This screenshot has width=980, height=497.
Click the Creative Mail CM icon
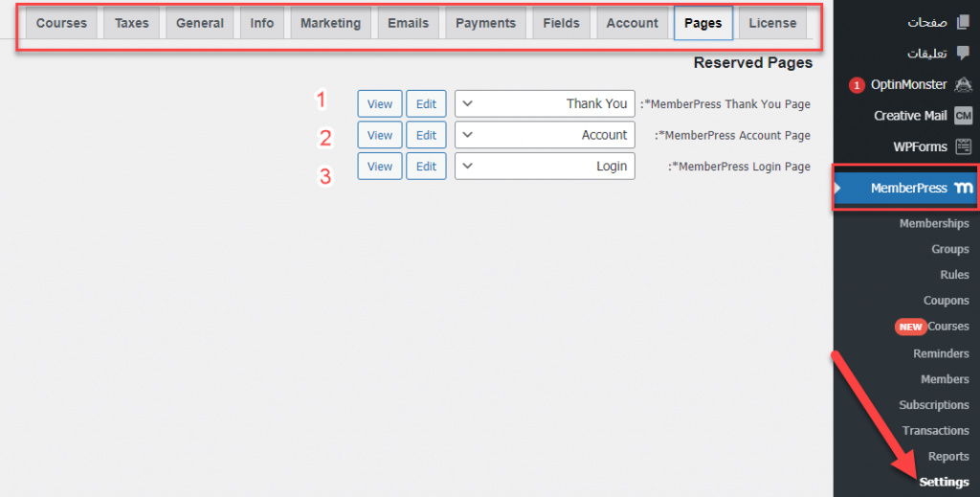963,116
